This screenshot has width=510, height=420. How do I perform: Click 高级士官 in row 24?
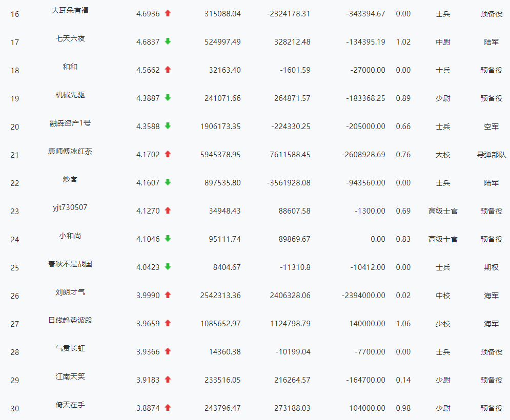pos(443,239)
